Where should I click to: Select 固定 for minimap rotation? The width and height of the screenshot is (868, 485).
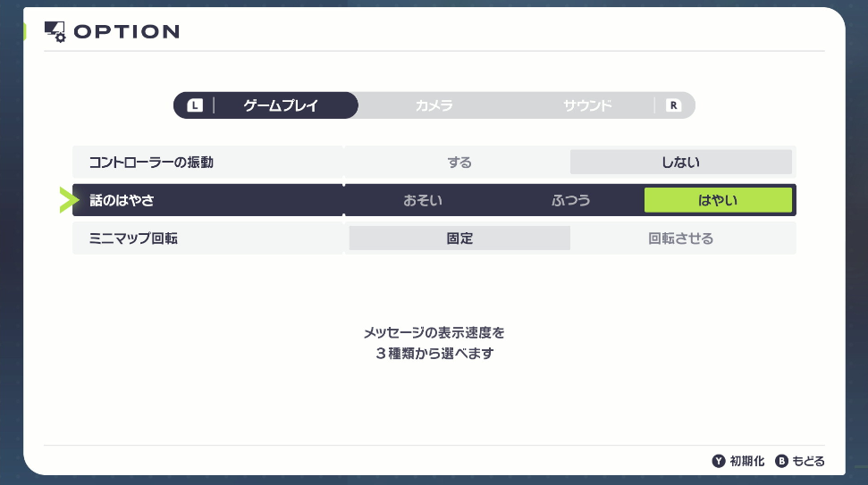click(x=459, y=238)
